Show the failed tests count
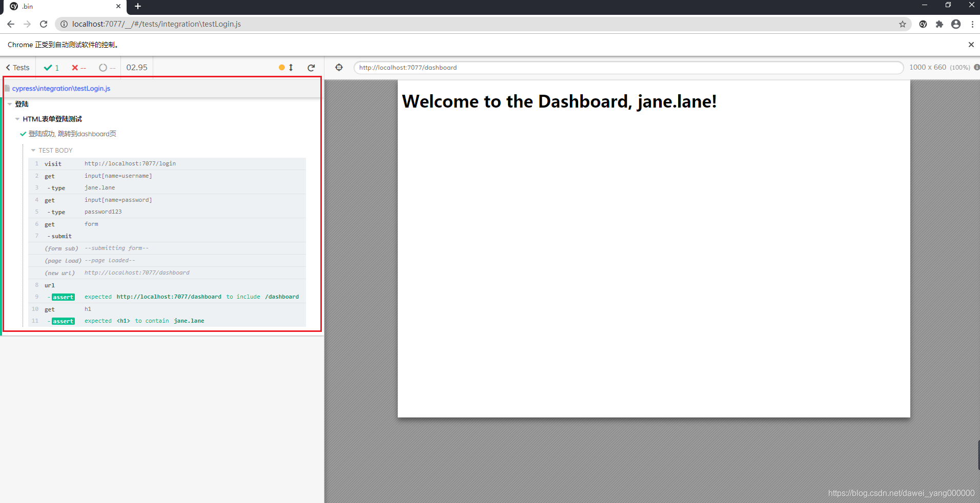 coord(79,68)
